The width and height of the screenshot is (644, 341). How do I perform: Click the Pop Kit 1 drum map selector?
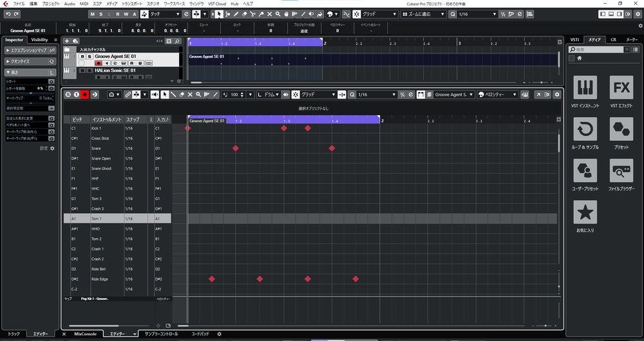pos(95,299)
